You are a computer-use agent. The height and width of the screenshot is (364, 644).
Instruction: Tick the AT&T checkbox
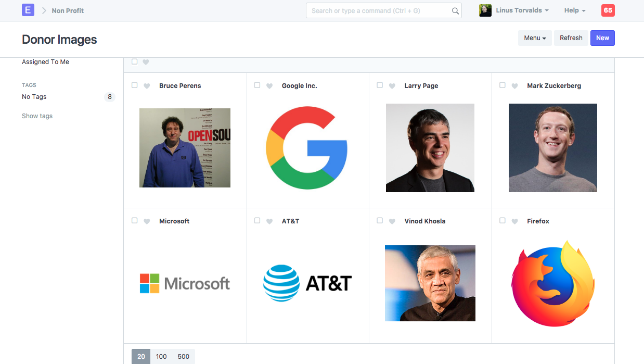pyautogui.click(x=257, y=220)
